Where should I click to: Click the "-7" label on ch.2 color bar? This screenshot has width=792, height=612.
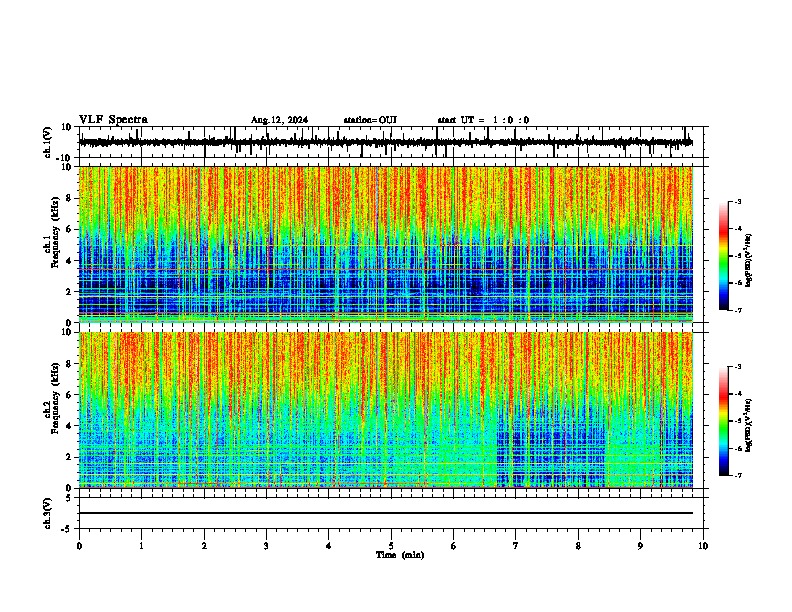[738, 475]
